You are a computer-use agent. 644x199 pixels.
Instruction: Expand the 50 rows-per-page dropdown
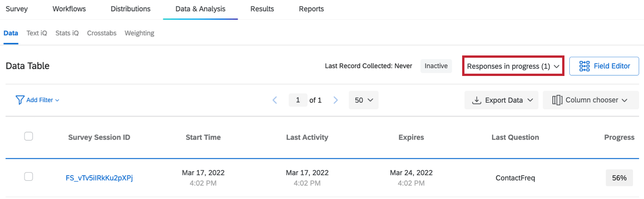tap(363, 100)
